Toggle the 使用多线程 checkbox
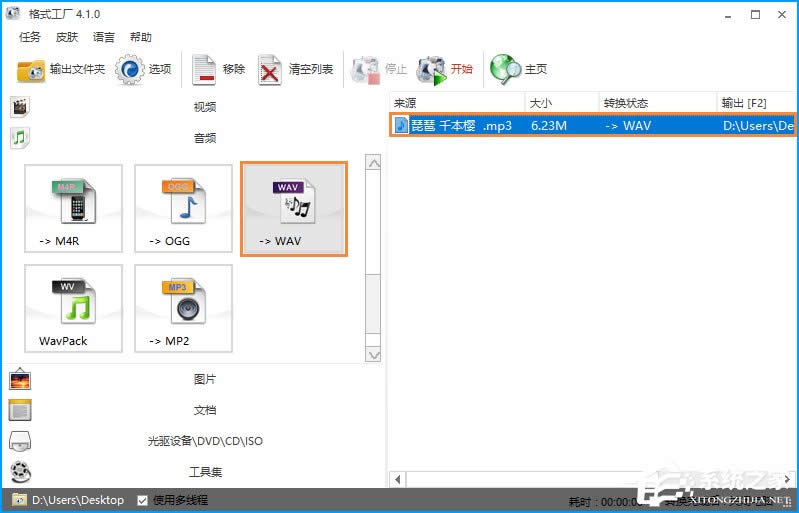The height and width of the screenshot is (513, 799). click(x=143, y=500)
